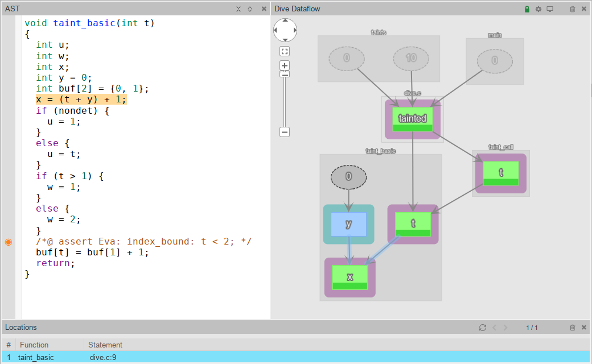Click the 'taint_basic' function name in code
592x364 pixels.
84,23
